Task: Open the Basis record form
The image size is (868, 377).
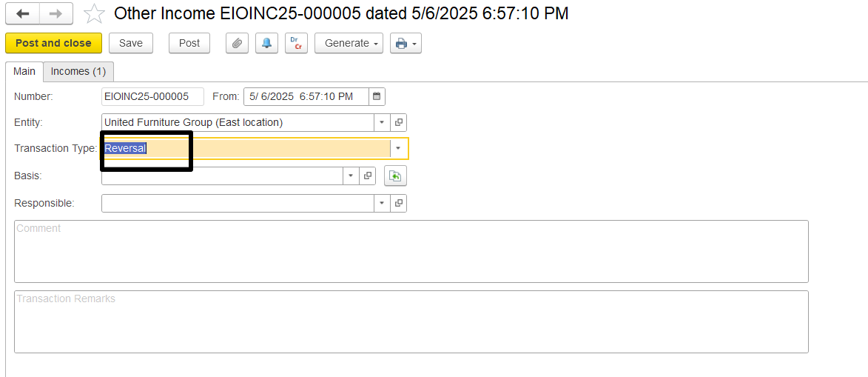Action: coord(367,176)
